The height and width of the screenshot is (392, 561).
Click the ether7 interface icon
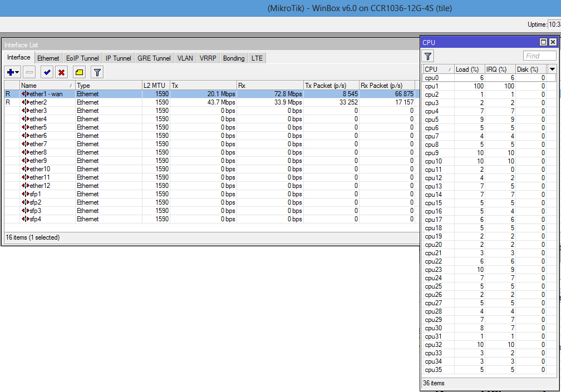pos(26,144)
